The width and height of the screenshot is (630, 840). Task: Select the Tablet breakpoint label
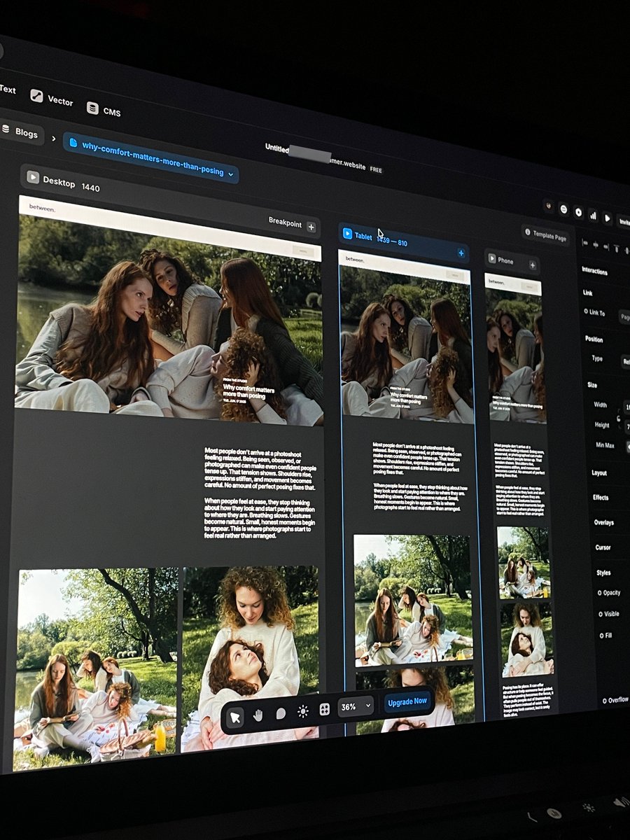pos(364,237)
